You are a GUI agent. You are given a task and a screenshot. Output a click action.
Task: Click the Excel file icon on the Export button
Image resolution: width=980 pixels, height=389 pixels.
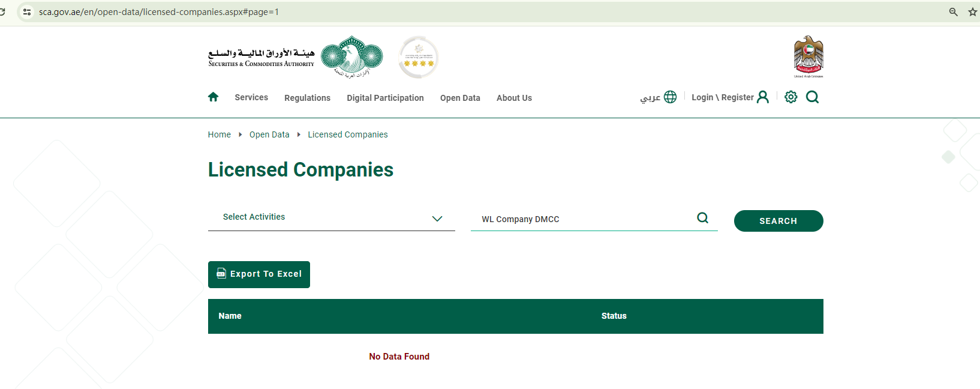coord(221,273)
